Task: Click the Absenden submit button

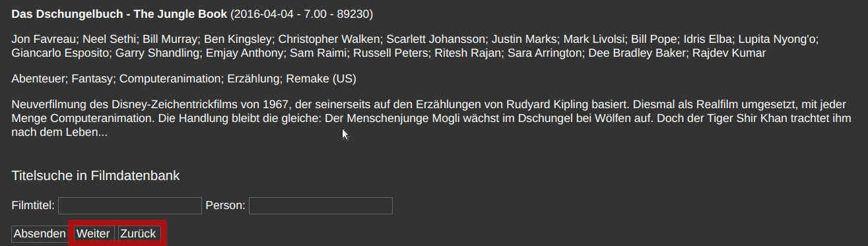Action: point(40,234)
